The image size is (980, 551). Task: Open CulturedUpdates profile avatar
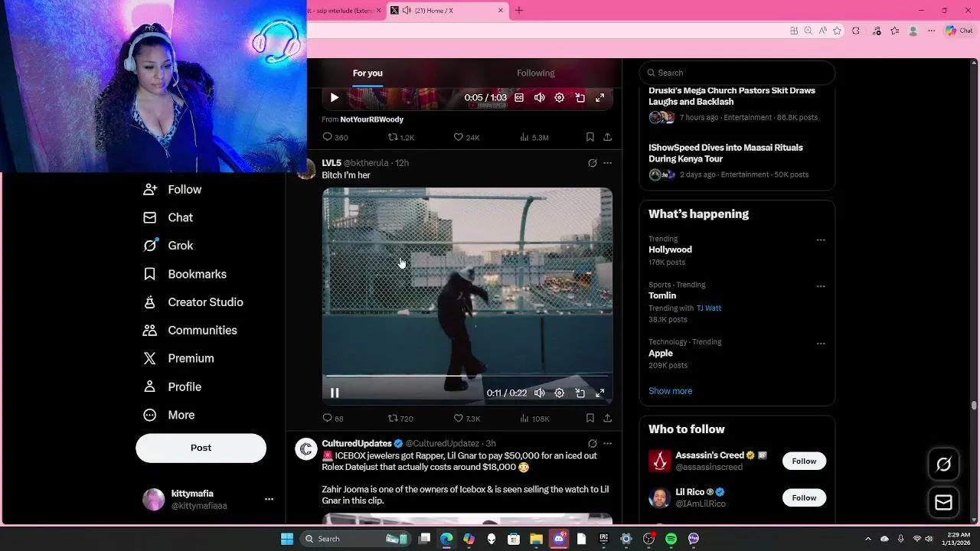pyautogui.click(x=306, y=450)
